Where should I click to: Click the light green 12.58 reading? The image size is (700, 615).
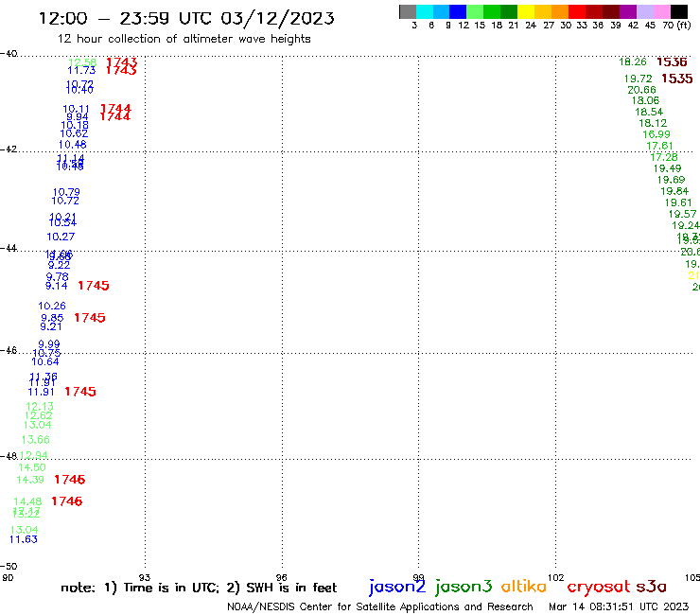tap(82, 62)
